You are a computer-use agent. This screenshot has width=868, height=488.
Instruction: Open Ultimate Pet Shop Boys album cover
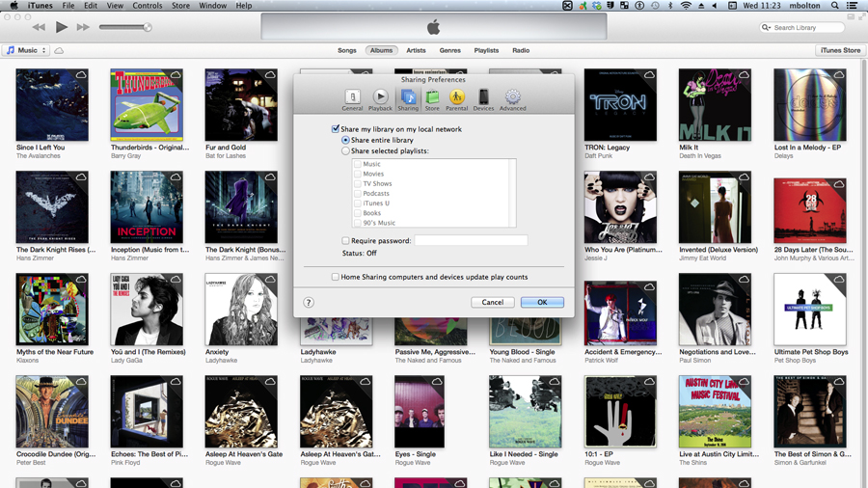click(810, 310)
